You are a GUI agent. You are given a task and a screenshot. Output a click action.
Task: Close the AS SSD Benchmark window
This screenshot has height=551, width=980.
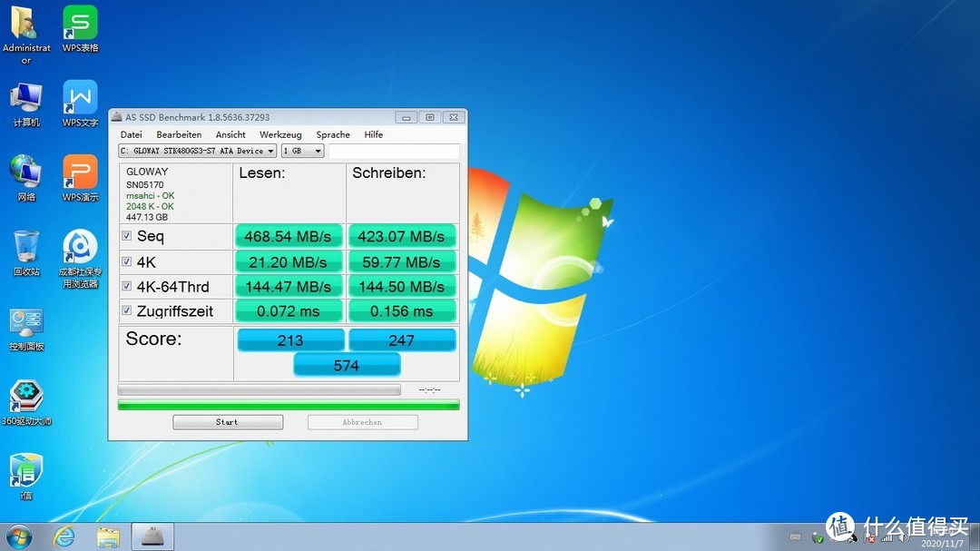click(455, 117)
